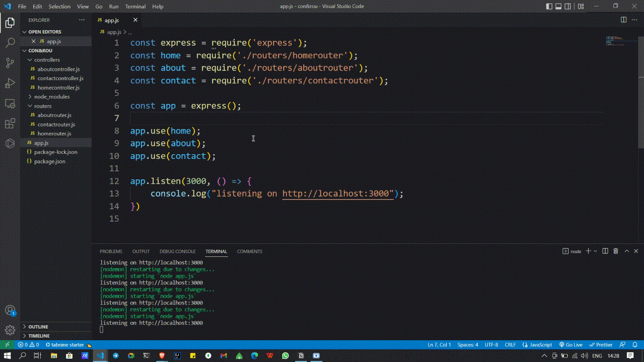
Task: Open Windows taskbar search
Action: [x=23, y=356]
